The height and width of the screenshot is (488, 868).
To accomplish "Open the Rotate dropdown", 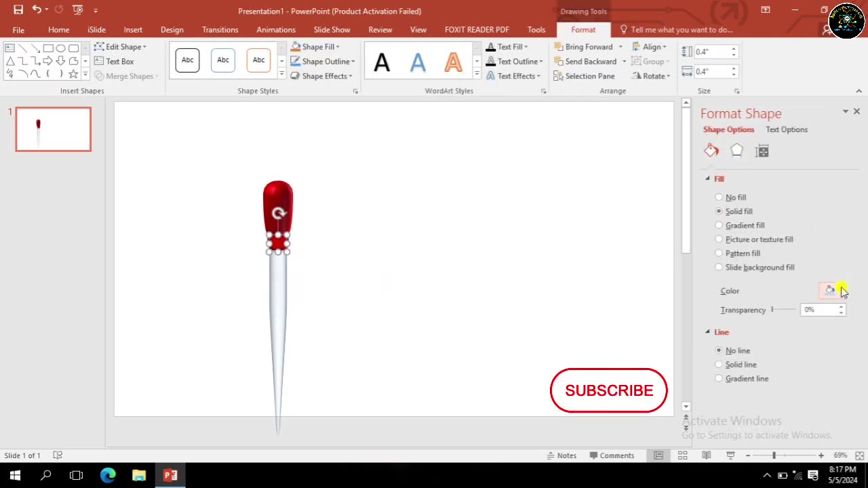I will (x=651, y=76).
